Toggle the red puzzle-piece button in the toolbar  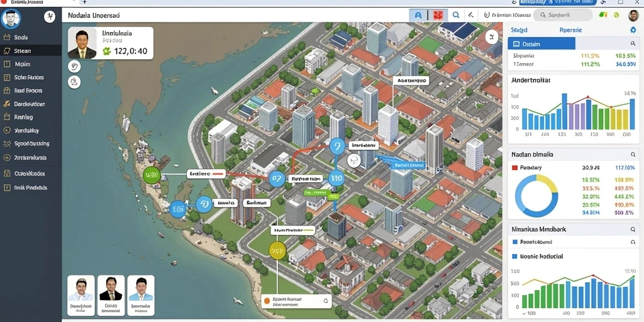[x=438, y=15]
